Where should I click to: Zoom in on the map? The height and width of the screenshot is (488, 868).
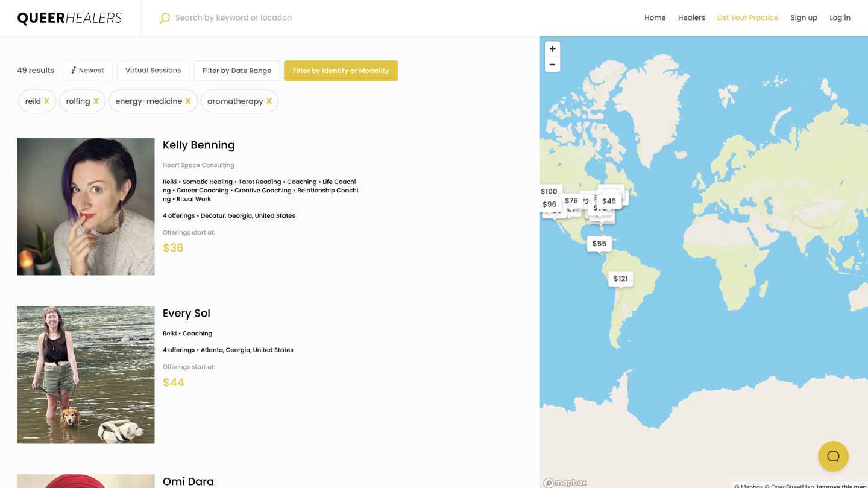tap(552, 49)
